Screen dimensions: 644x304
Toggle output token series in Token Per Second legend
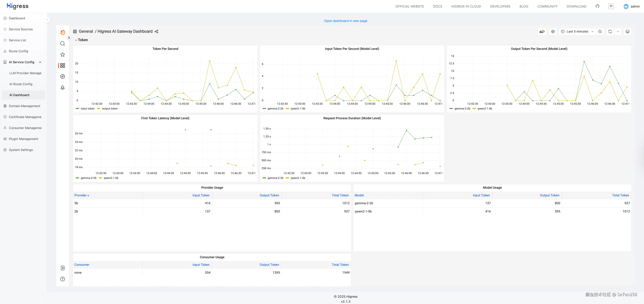point(110,109)
